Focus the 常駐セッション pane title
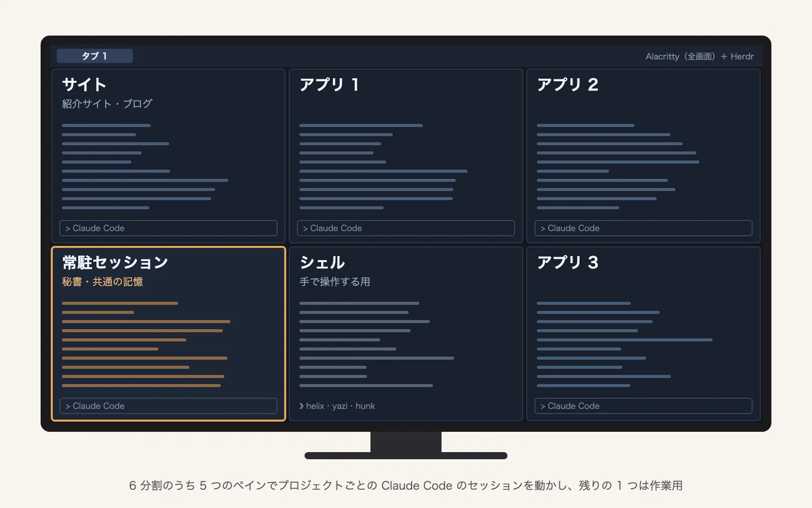The width and height of the screenshot is (812, 508). [115, 262]
